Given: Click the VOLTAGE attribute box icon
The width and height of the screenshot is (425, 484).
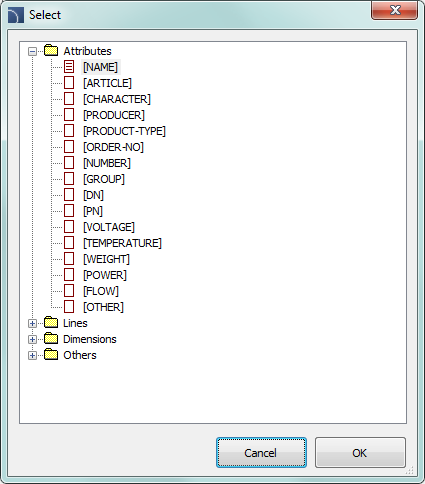Looking at the screenshot, I should tap(69, 227).
